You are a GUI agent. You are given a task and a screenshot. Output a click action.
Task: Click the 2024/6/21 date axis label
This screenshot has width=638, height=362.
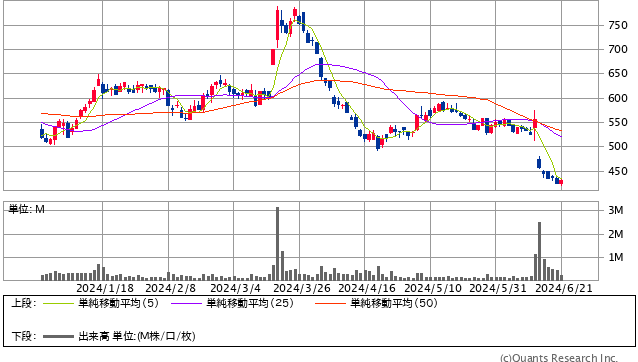[564, 288]
